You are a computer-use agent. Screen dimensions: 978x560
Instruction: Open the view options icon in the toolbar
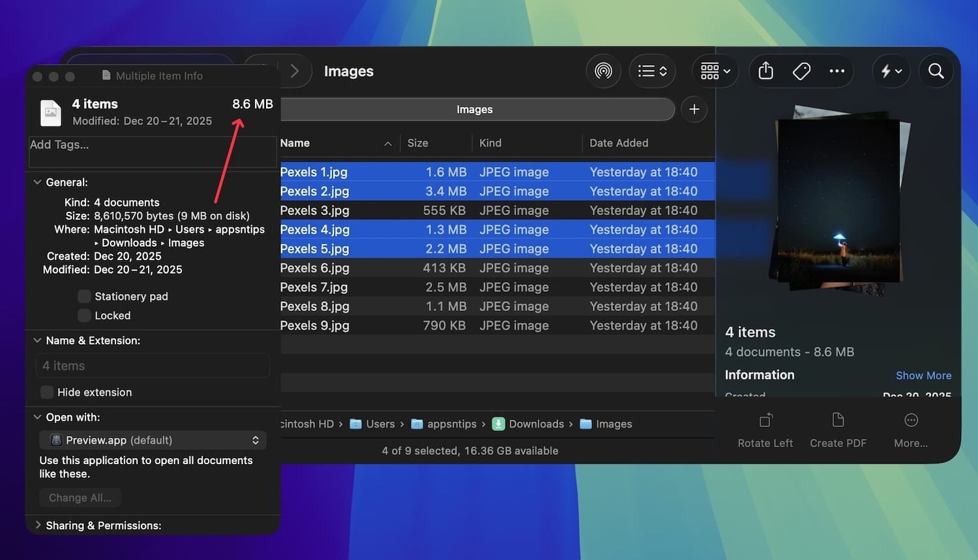click(651, 71)
